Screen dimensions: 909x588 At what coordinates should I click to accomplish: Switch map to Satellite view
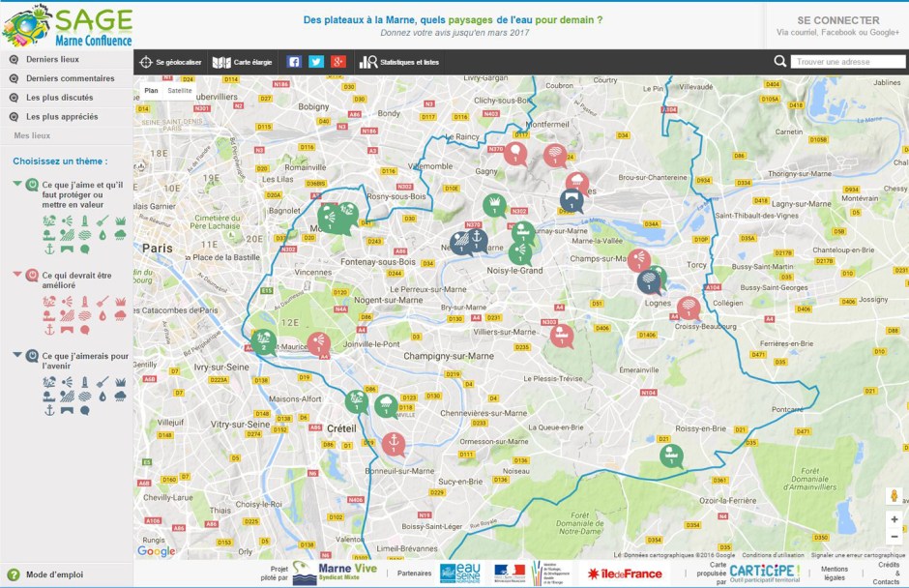(x=180, y=91)
